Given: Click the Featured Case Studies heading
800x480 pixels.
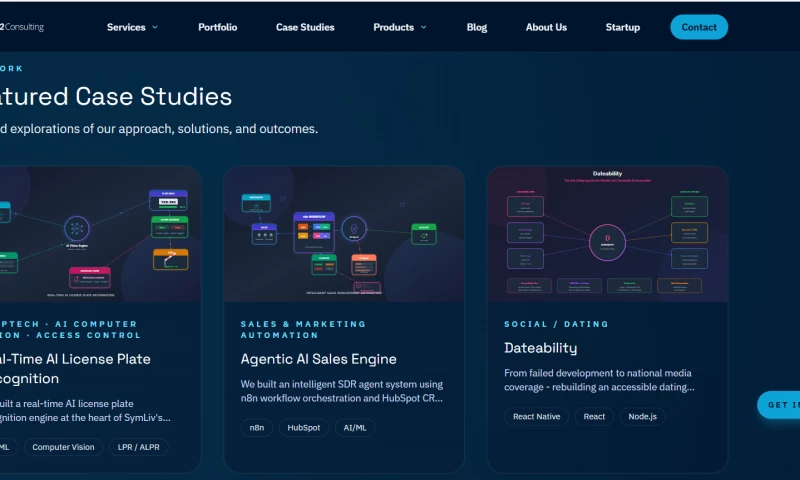Looking at the screenshot, I should coord(116,96).
